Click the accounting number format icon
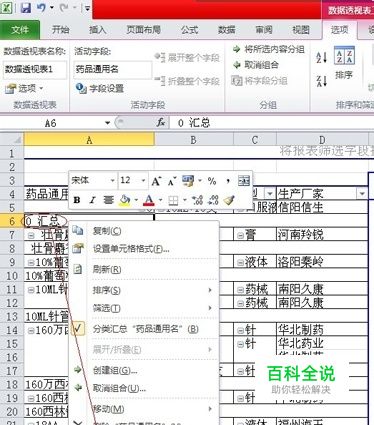This screenshot has height=425, width=374. pyautogui.click(x=188, y=181)
